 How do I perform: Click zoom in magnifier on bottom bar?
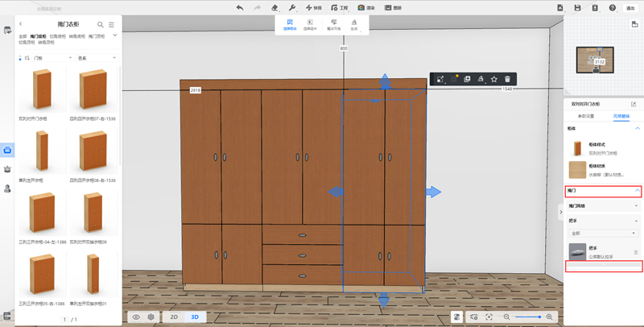(x=549, y=317)
